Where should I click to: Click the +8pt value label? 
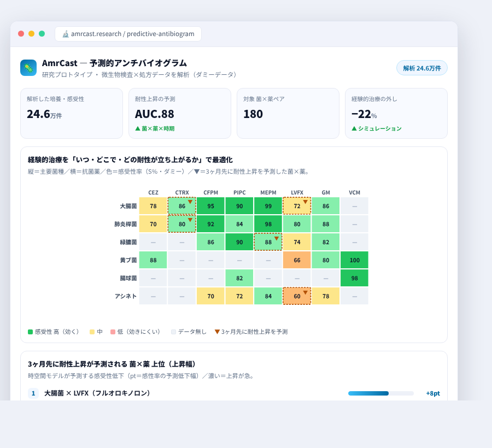(433, 393)
